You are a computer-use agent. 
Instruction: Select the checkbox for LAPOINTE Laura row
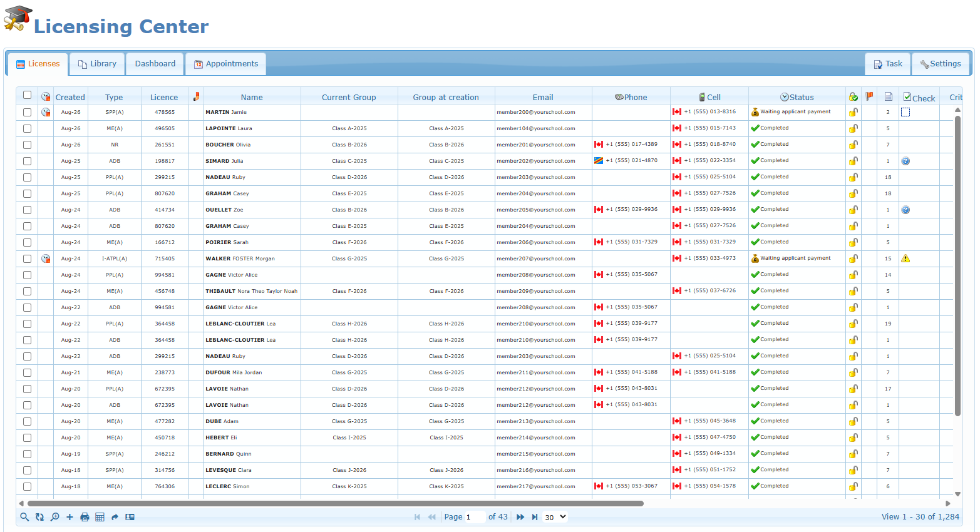27,128
